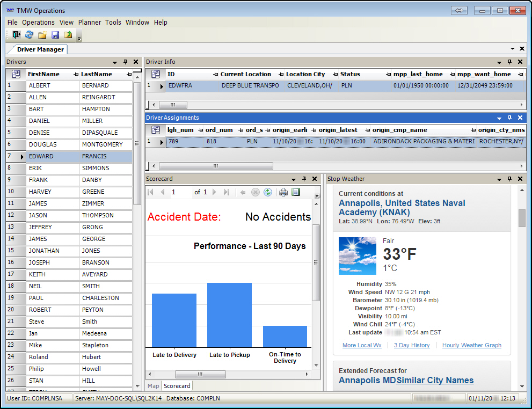Expand the main toolbar overflow options
532x409 pixels.
[79, 38]
